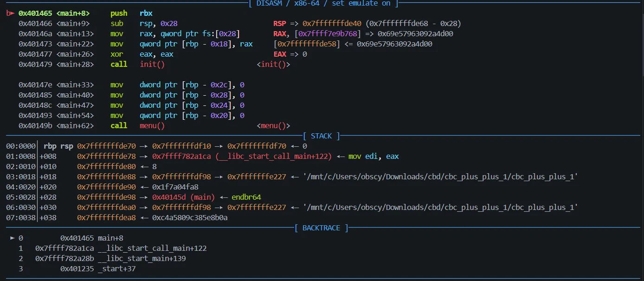The width and height of the screenshot is (644, 281).
Task: Click the current frame arrow in backtrace
Action: point(13,238)
